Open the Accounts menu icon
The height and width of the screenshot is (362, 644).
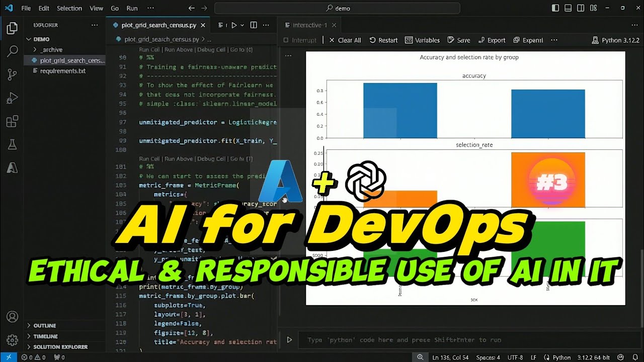[12, 317]
